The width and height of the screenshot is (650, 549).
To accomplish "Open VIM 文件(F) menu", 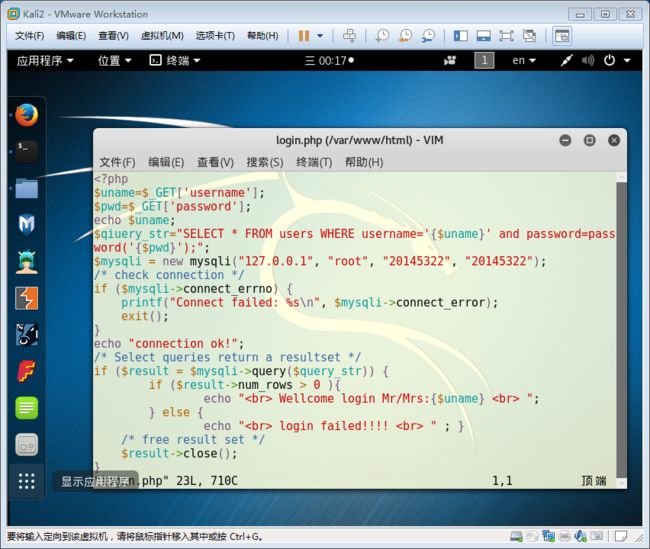I will point(117,162).
